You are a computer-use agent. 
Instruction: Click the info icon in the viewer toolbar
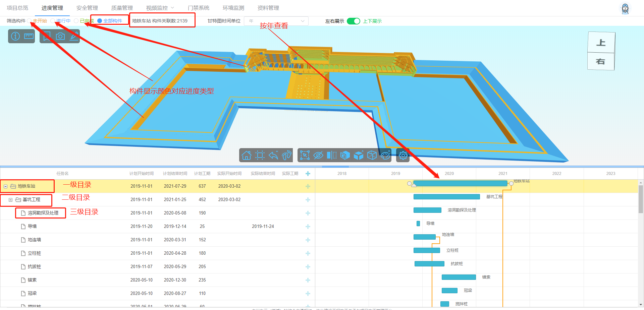tap(15, 36)
